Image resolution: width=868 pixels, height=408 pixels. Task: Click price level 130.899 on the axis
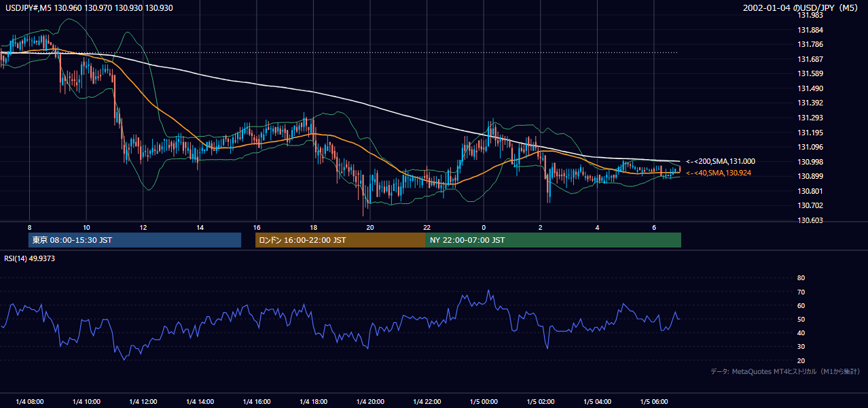(810, 176)
